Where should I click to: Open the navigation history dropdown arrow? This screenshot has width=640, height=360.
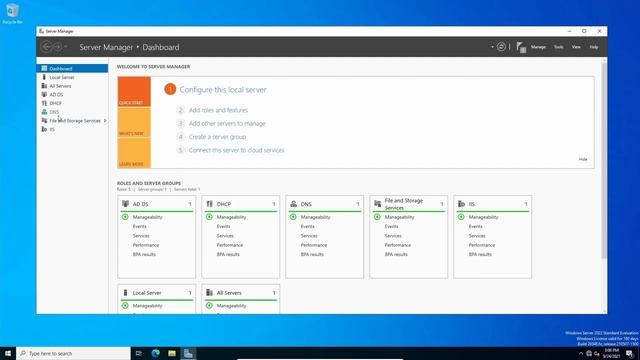click(66, 47)
